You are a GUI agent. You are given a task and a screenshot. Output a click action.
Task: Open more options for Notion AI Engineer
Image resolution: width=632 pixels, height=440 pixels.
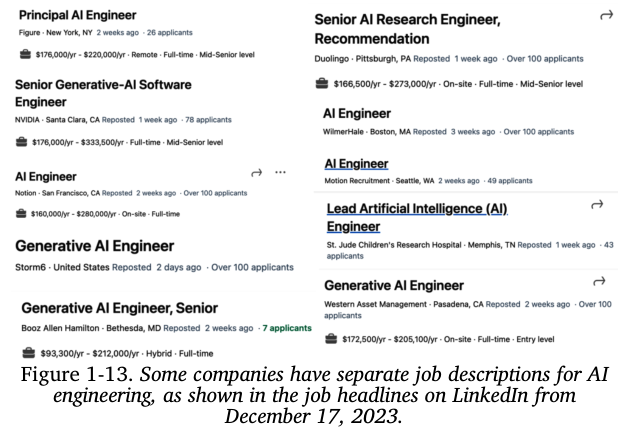click(280, 173)
